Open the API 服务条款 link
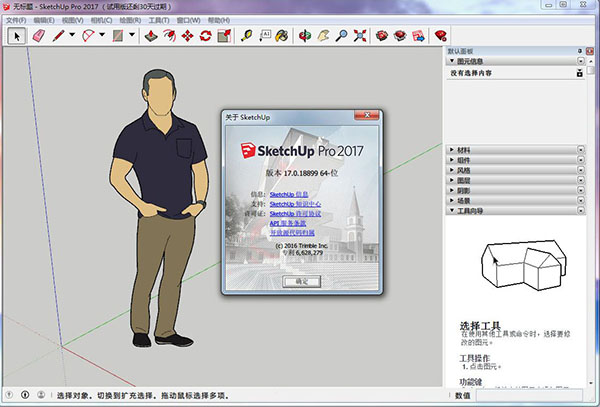 pyautogui.click(x=288, y=223)
